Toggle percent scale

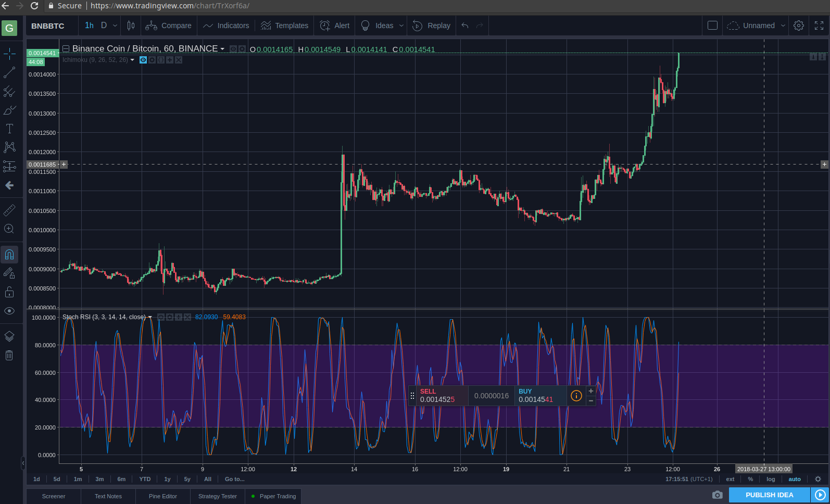point(750,479)
